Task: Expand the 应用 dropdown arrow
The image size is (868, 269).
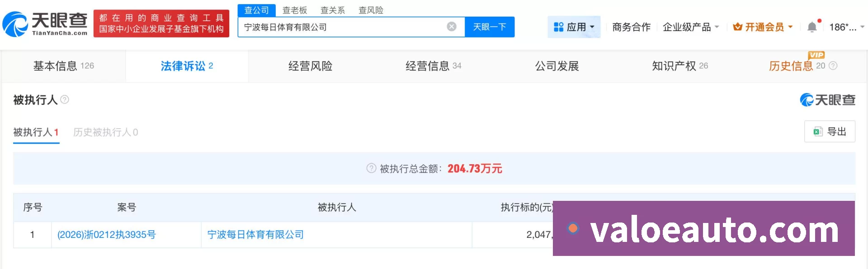Action: [592, 27]
